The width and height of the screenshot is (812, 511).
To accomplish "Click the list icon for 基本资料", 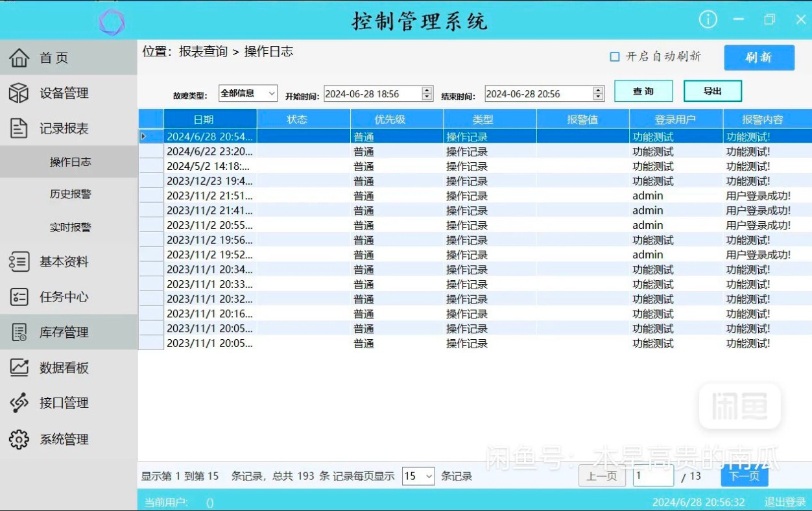I will pos(19,262).
